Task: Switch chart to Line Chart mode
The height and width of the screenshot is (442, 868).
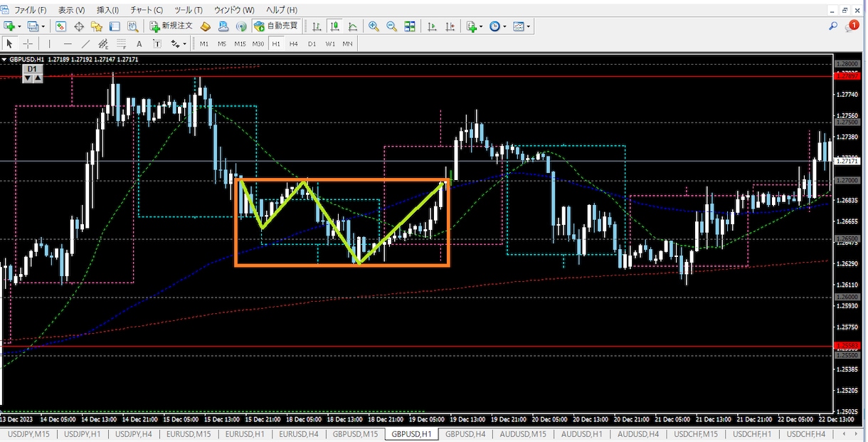Action: pyautogui.click(x=352, y=26)
